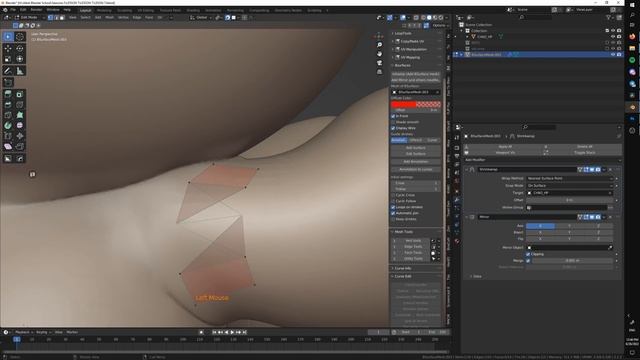Enable the Cyclic Cross checkbox
640x360 pixels.
pos(393,195)
